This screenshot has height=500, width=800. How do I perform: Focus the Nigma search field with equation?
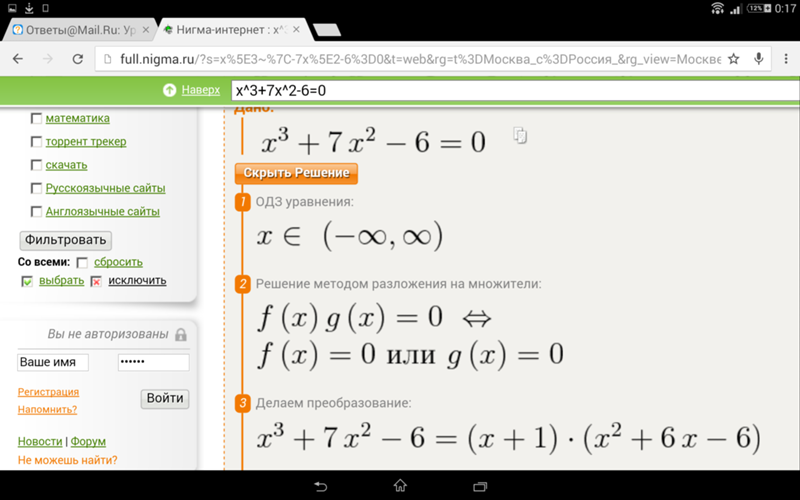[515, 91]
